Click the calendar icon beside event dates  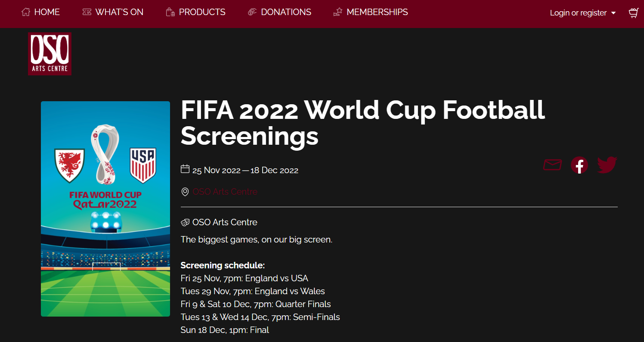(x=185, y=169)
